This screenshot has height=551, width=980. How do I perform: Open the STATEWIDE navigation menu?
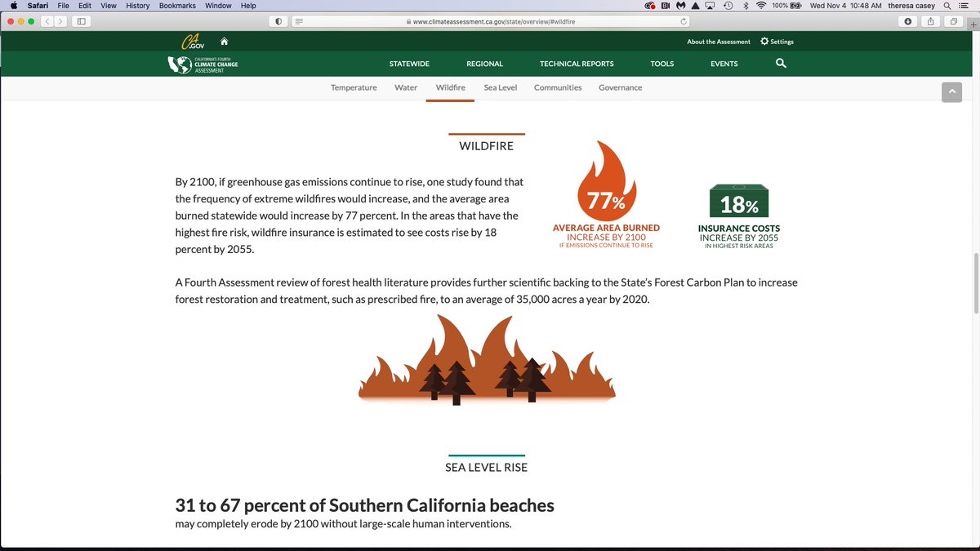(x=409, y=64)
